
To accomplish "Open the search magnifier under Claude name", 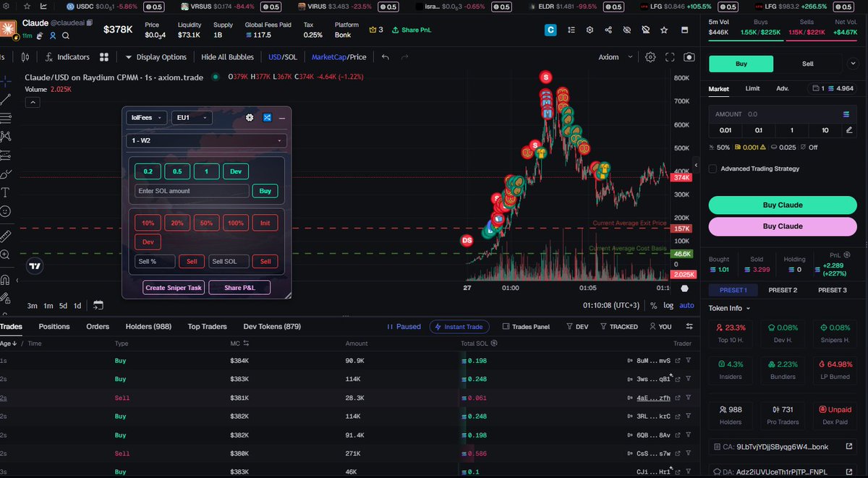I will (x=67, y=35).
